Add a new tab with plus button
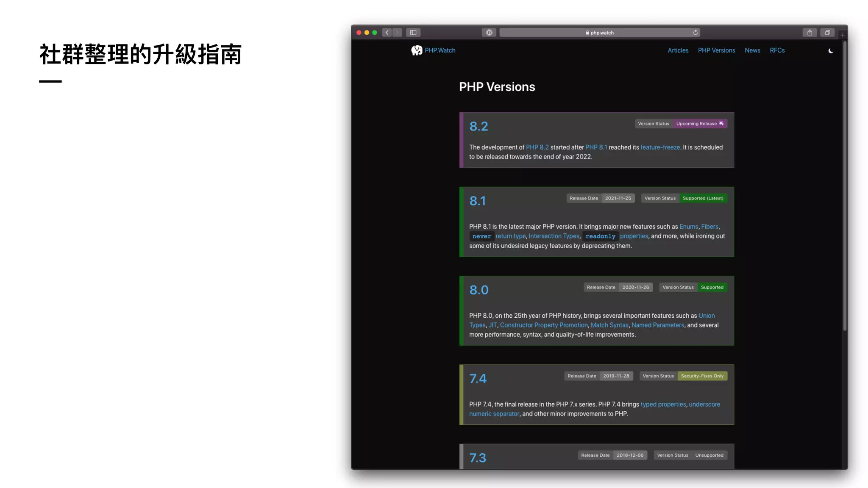 pos(843,35)
